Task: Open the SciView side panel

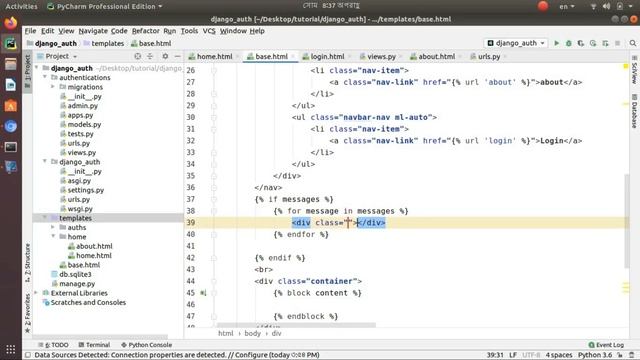Action: pos(634,70)
